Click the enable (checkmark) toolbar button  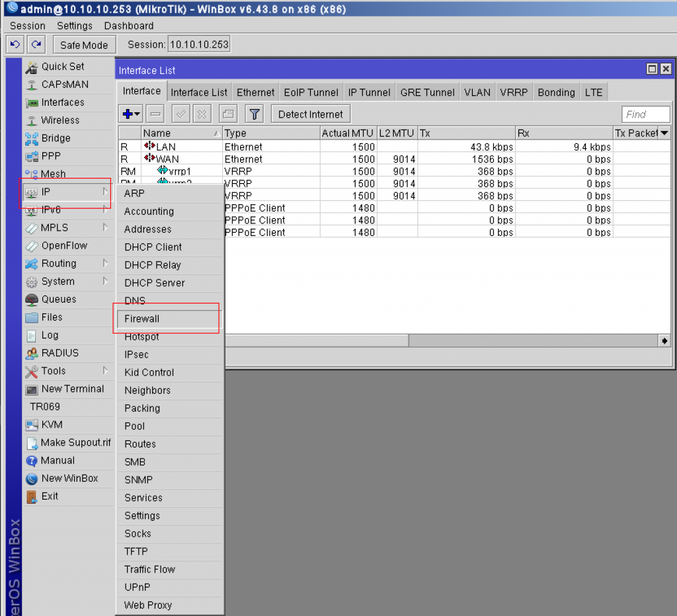click(181, 114)
